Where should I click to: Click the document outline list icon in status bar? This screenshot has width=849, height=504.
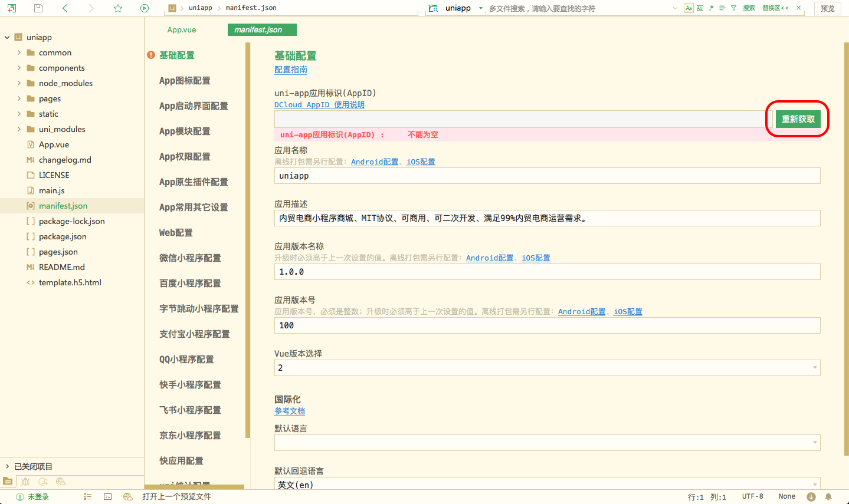click(x=88, y=497)
